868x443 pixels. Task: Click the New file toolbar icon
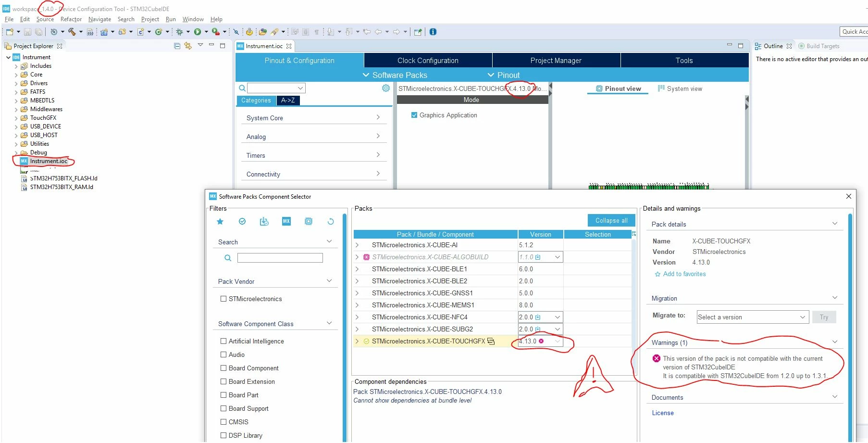(10, 32)
